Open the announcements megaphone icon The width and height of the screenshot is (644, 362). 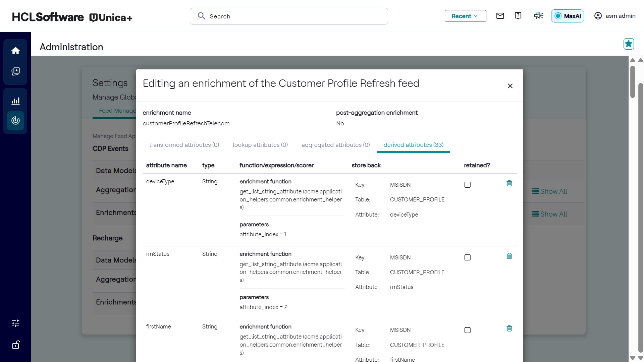click(538, 16)
